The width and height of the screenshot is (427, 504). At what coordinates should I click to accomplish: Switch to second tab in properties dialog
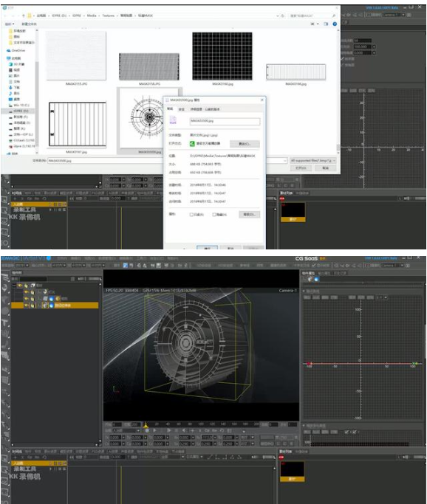coord(182,109)
